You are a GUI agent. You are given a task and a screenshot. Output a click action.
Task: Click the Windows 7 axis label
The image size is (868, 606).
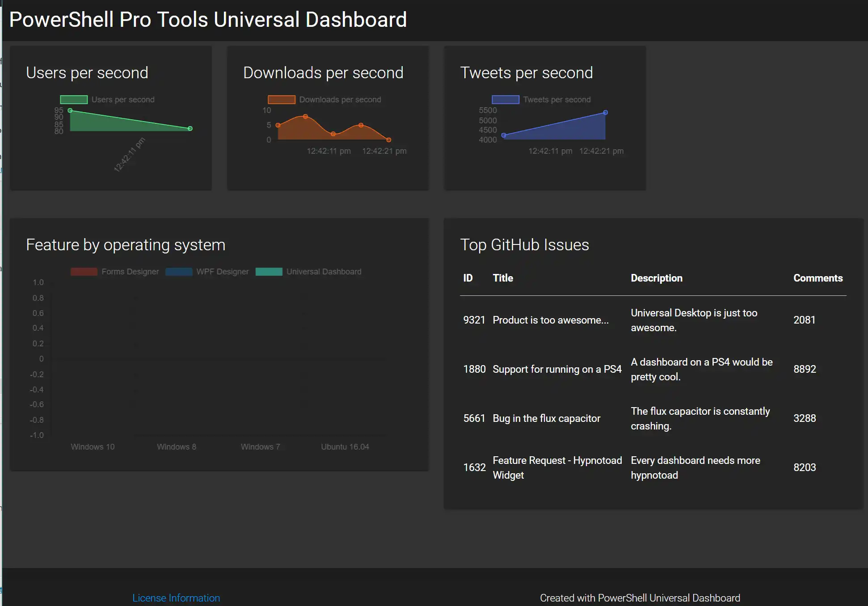[260, 447]
